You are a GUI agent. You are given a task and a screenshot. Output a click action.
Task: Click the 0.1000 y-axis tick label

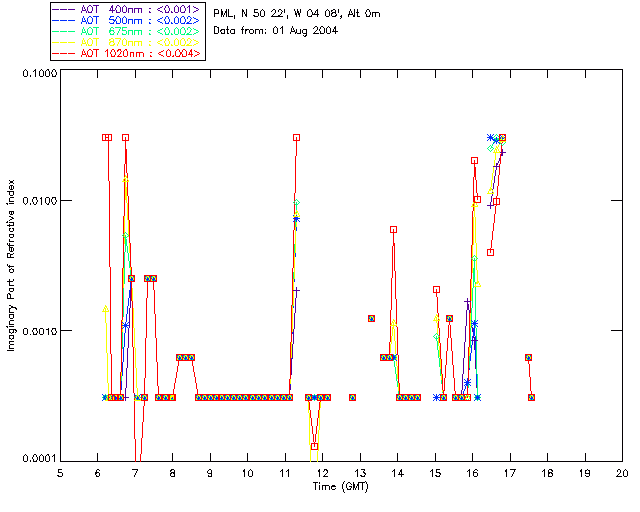39,73
